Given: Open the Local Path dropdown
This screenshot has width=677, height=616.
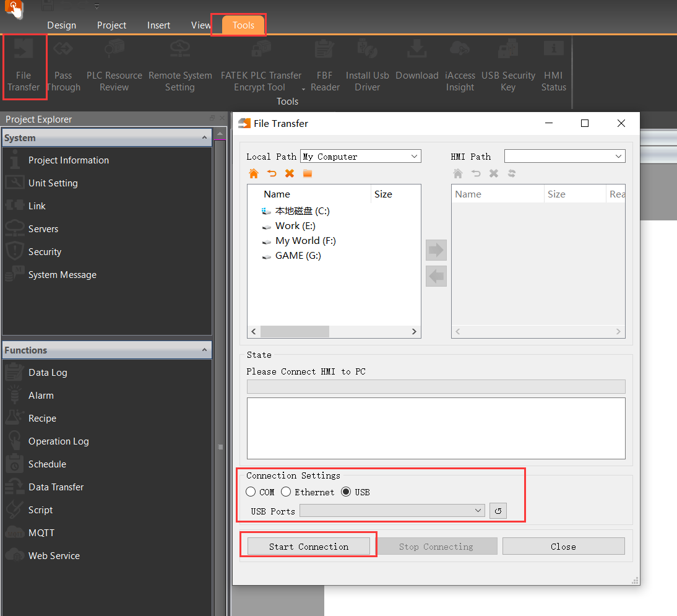Looking at the screenshot, I should [361, 157].
